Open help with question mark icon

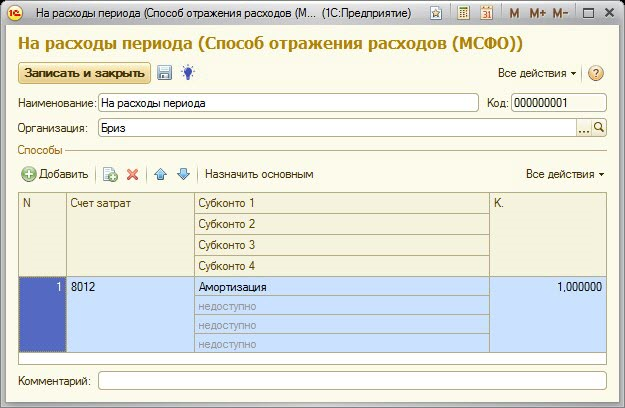click(x=596, y=74)
